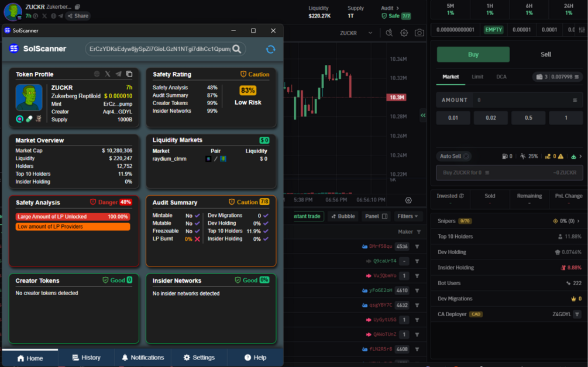Open the Telegram icon in the page header
Viewport: 588px width, 367px height.
60,16
